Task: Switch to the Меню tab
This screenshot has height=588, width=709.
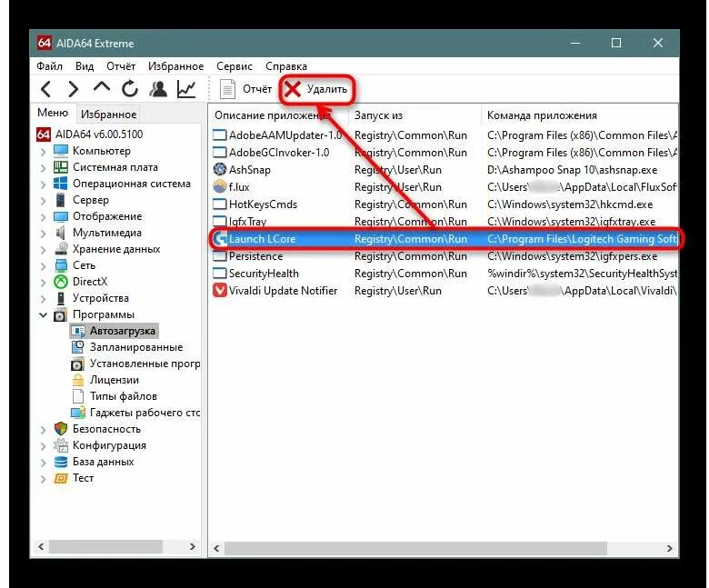Action: 53,113
